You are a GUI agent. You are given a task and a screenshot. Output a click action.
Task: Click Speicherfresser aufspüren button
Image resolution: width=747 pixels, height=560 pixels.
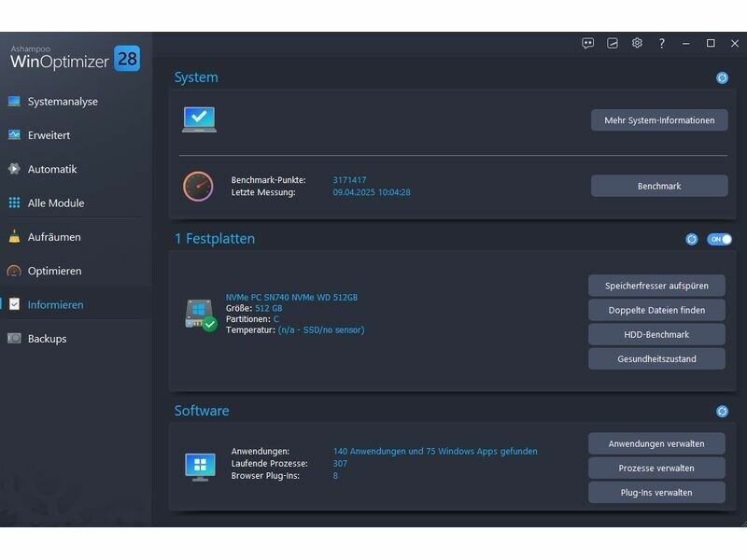656,286
